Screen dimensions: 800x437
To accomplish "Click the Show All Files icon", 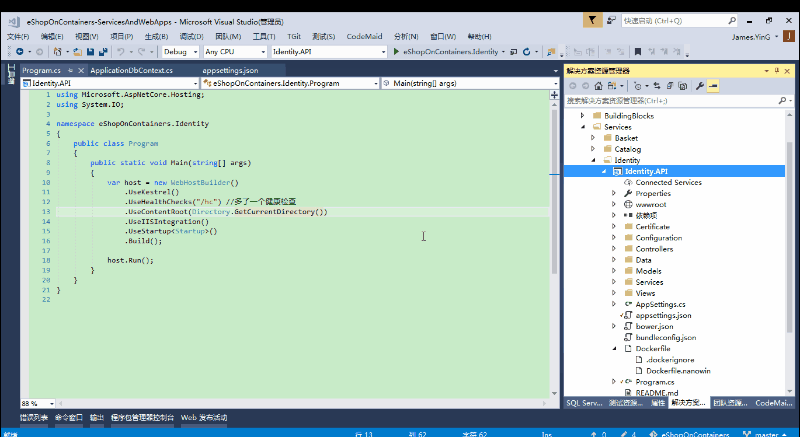I will 683,86.
